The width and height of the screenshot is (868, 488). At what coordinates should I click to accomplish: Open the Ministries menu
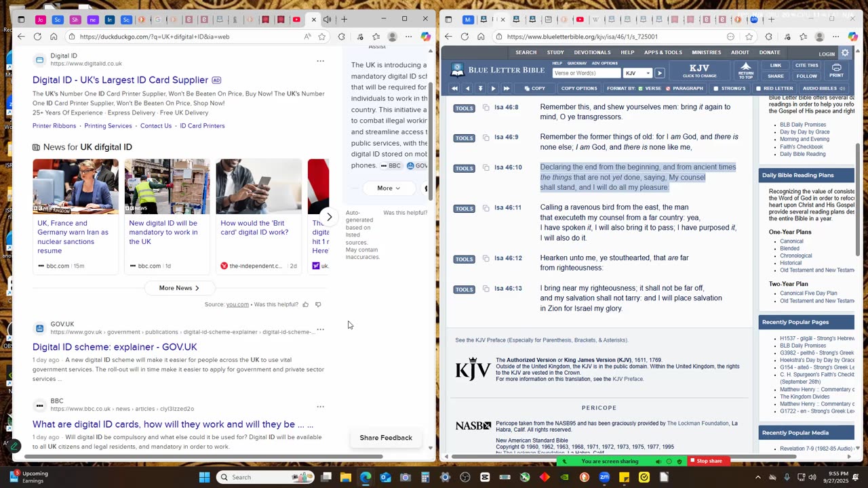[707, 52]
